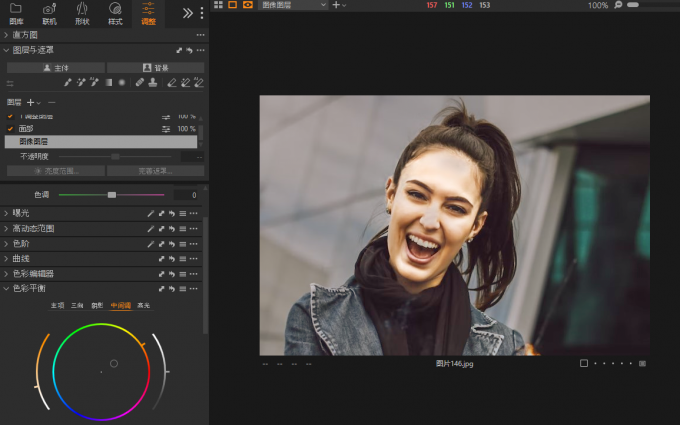Select the AI eraser tool
This screenshot has height=425, width=680.
[x=199, y=82]
